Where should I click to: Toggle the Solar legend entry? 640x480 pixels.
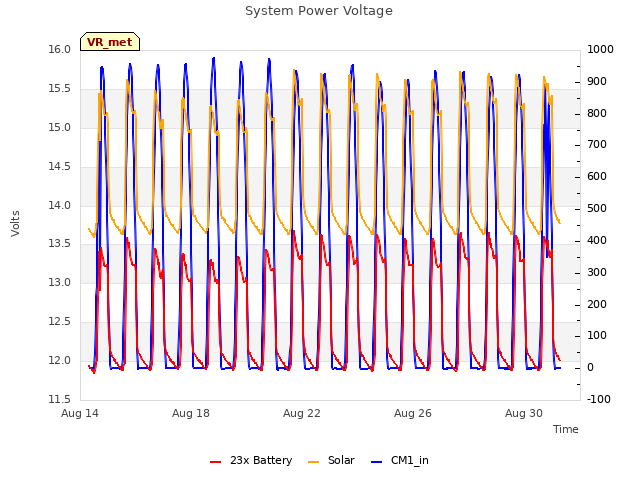pyautogui.click(x=331, y=460)
